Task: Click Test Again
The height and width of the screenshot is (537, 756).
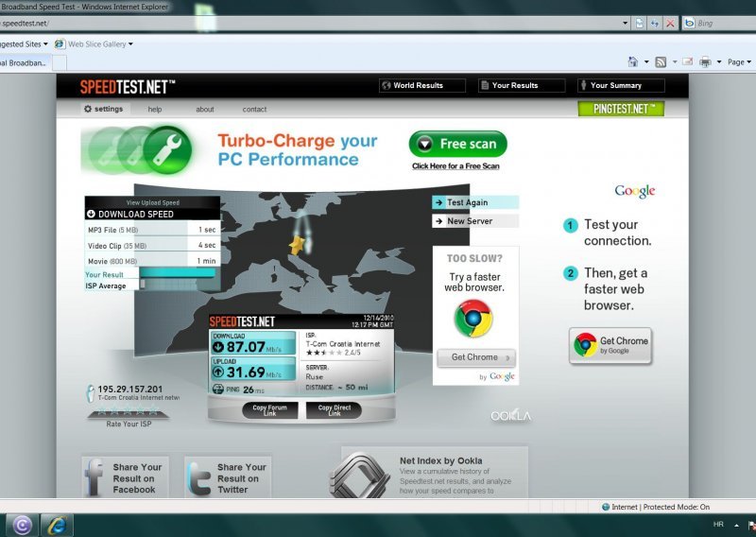Action: 475,202
